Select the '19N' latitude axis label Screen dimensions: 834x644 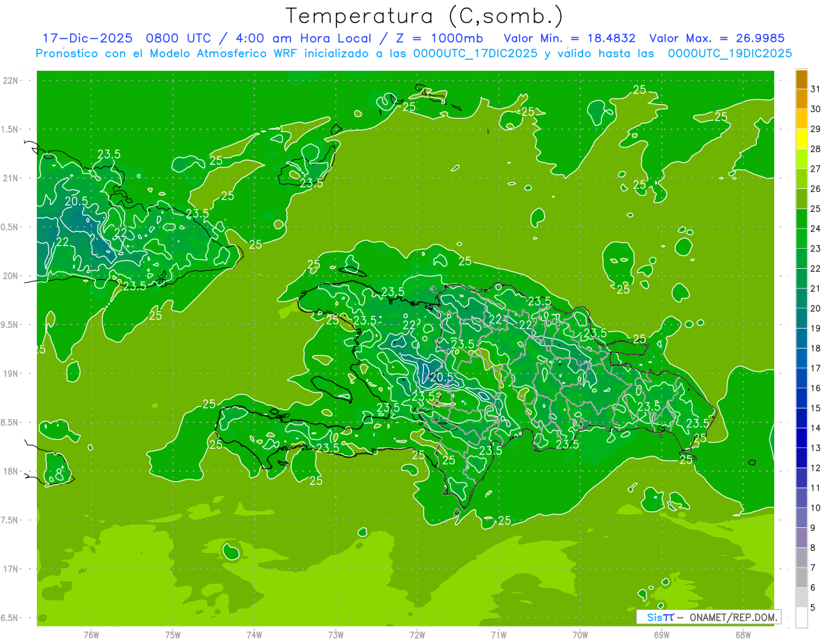(11, 374)
